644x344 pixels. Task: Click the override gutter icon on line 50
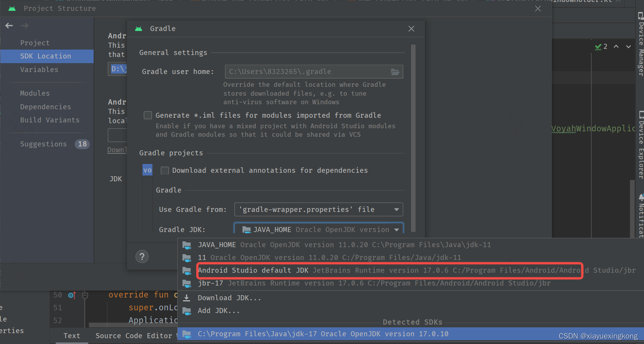tap(72, 295)
